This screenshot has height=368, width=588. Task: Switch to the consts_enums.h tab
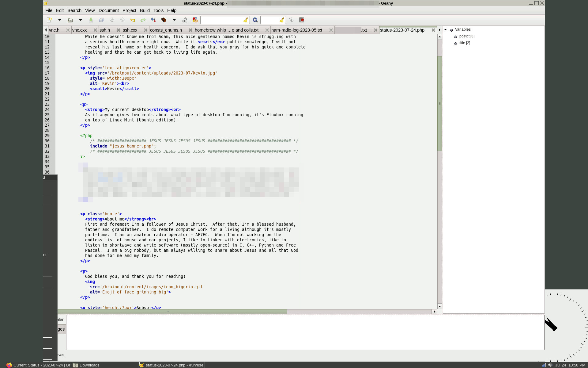tap(166, 30)
